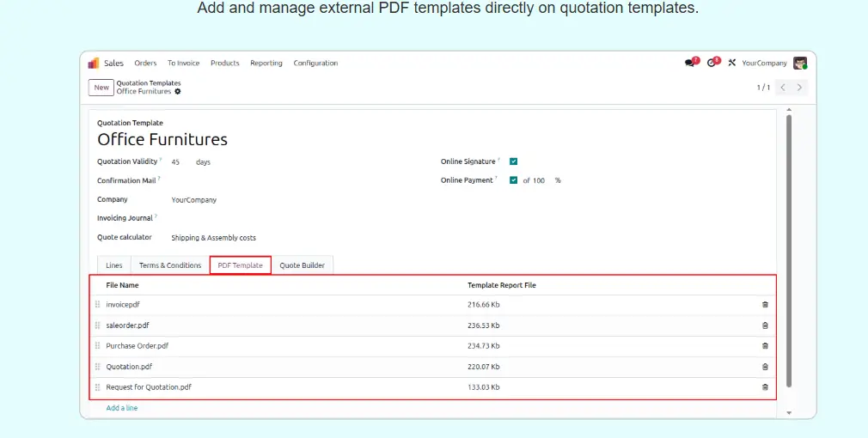Open the Configuration menu

coord(315,63)
